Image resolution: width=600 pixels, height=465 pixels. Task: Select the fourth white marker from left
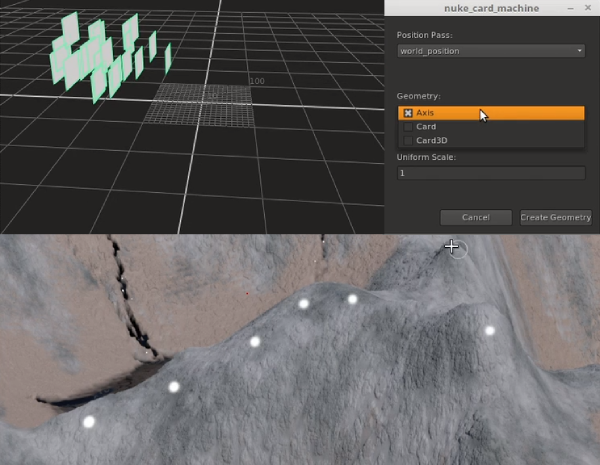pyautogui.click(x=304, y=304)
